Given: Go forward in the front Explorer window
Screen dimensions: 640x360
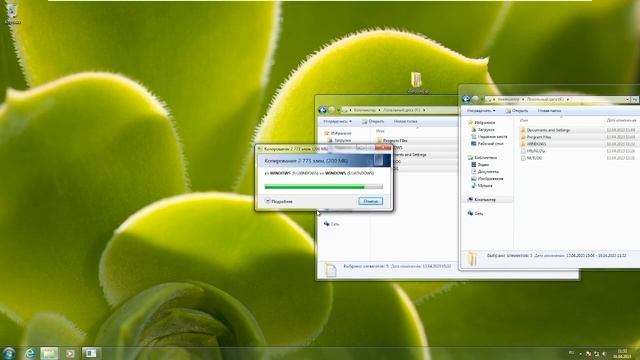Looking at the screenshot, I should coord(476,99).
